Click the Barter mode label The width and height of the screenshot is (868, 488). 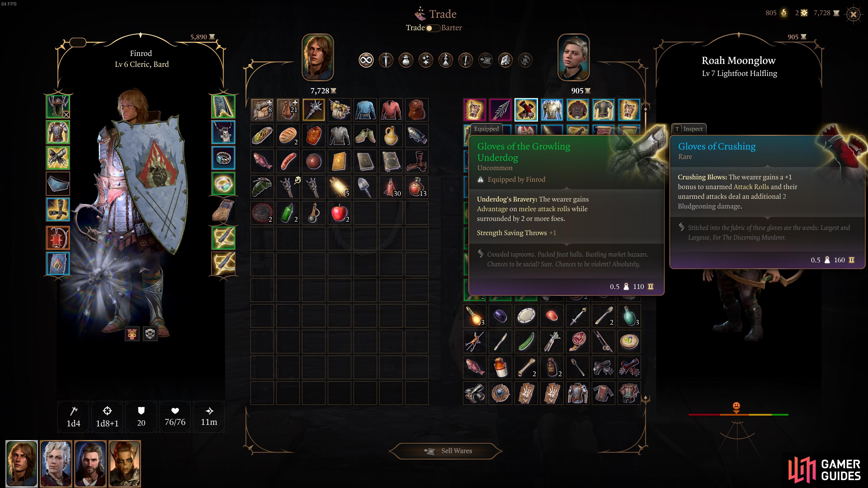[452, 28]
